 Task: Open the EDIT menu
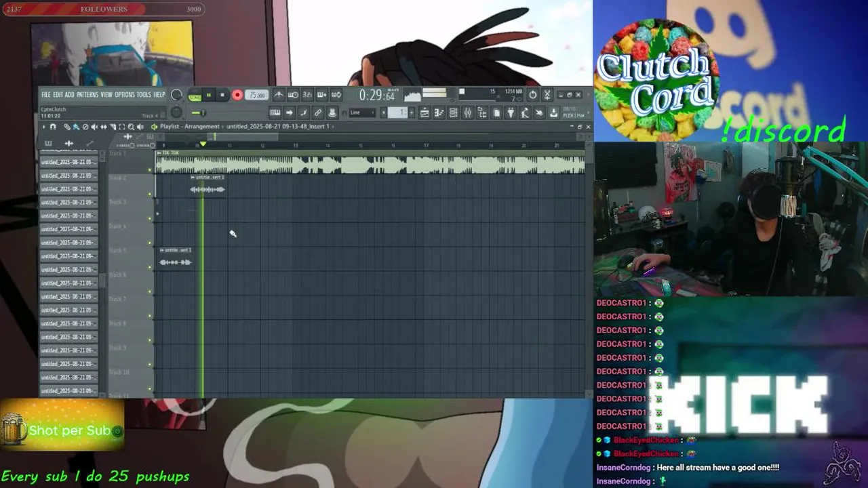point(58,94)
